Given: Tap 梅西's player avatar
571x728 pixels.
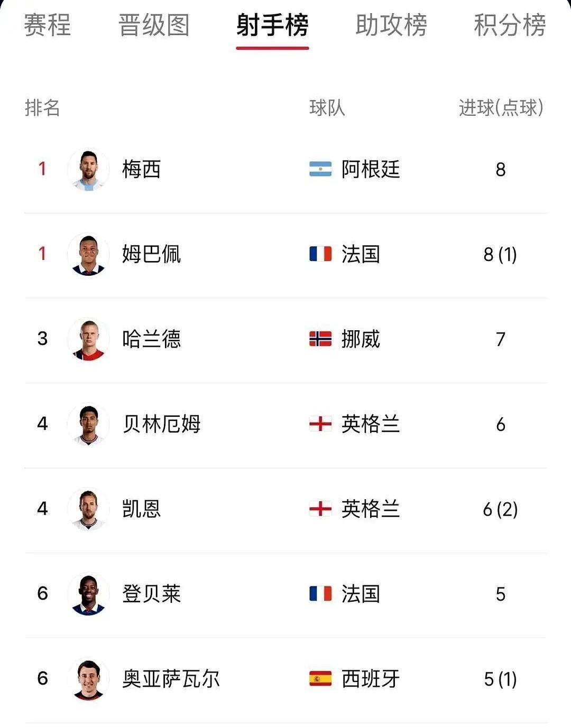Looking at the screenshot, I should tap(88, 170).
